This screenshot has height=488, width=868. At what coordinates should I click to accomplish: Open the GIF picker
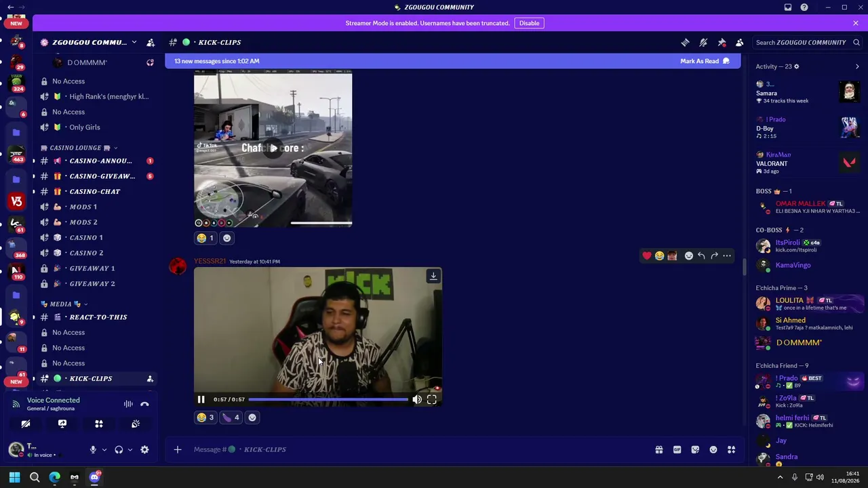(x=677, y=449)
